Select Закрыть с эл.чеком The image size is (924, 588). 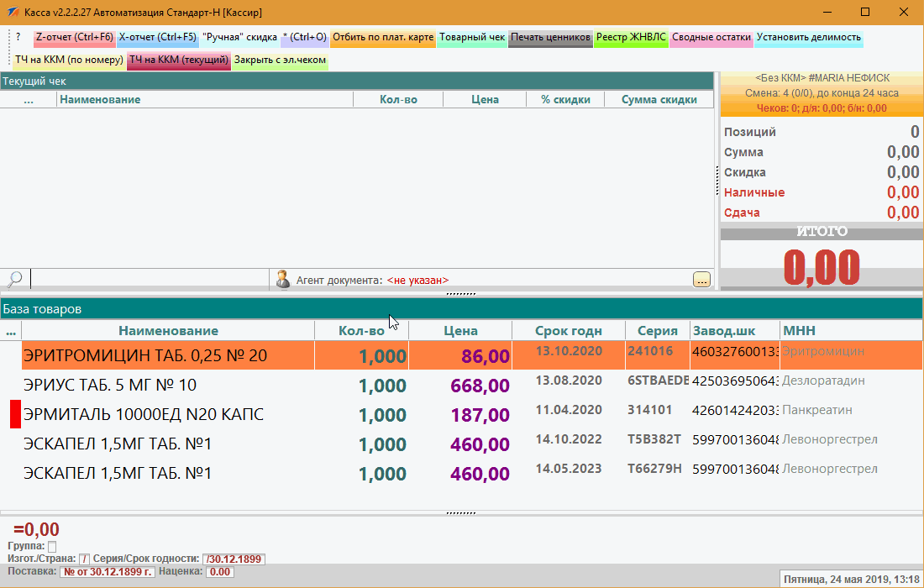click(280, 60)
